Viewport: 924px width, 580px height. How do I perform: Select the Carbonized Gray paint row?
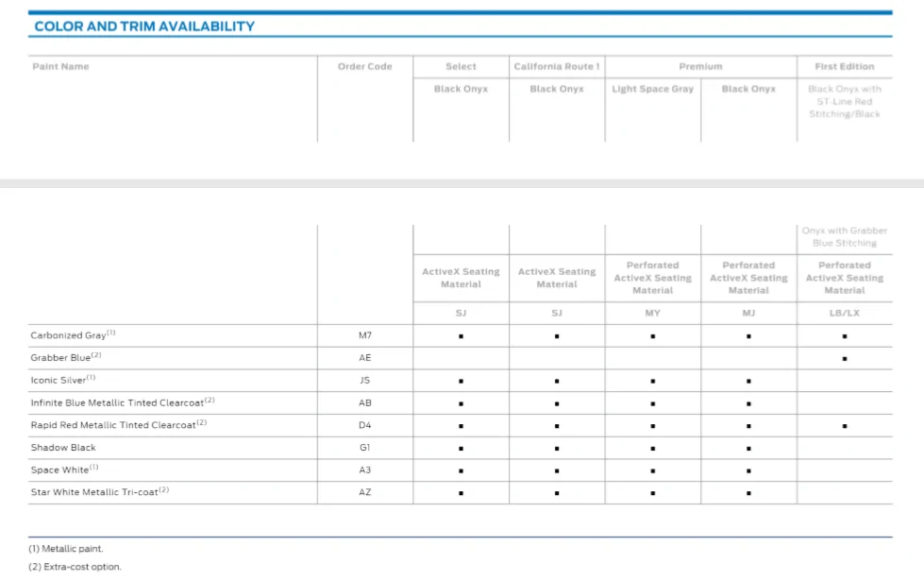461,335
